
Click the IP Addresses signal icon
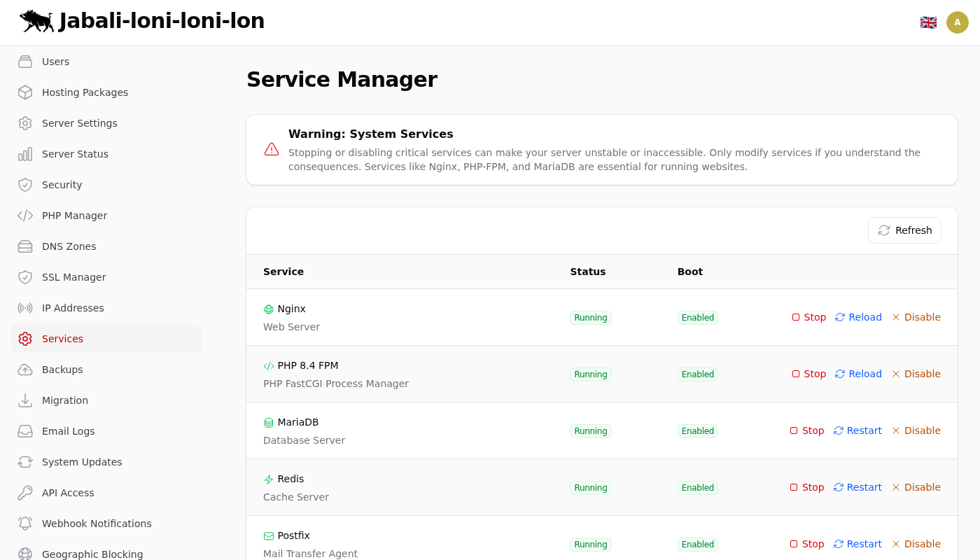click(25, 308)
